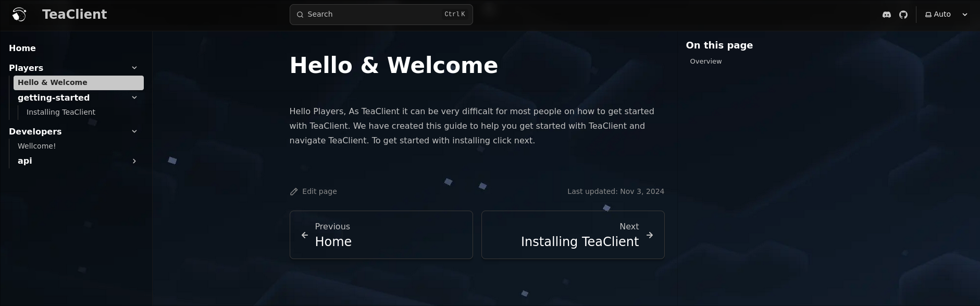
Task: Click the Hello & Welcome main heading
Action: 394,65
